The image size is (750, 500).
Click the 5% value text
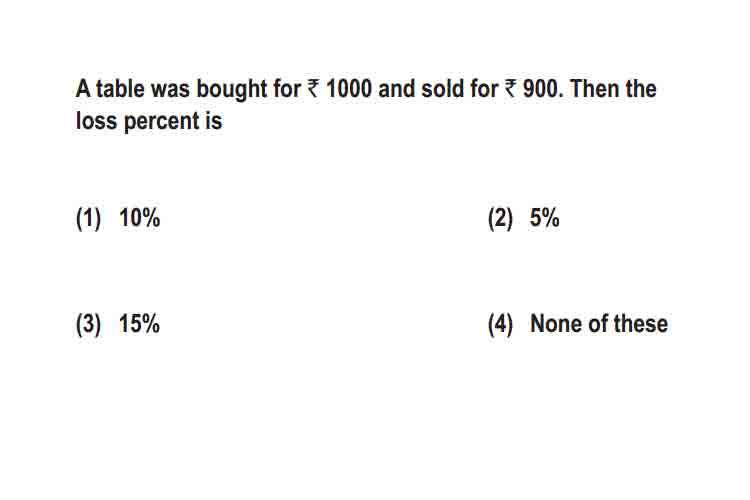545,218
